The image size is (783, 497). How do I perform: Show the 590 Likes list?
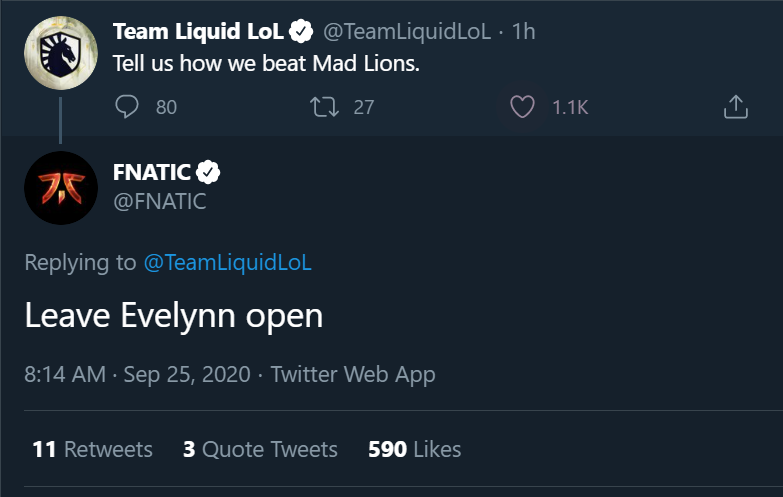click(414, 449)
